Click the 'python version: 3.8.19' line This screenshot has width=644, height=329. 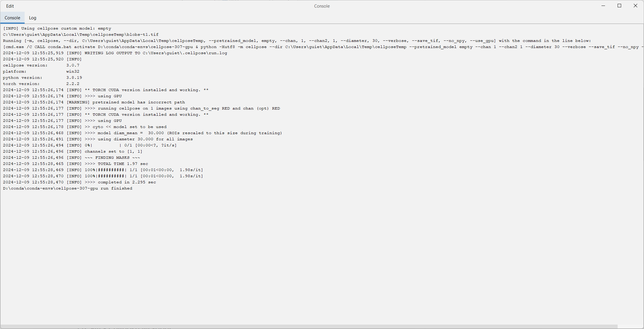43,78
